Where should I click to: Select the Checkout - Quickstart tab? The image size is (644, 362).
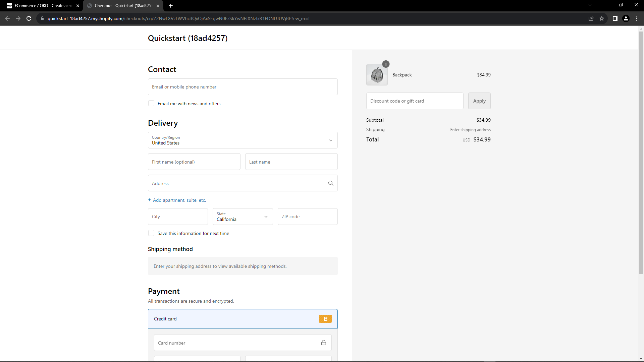(121, 6)
